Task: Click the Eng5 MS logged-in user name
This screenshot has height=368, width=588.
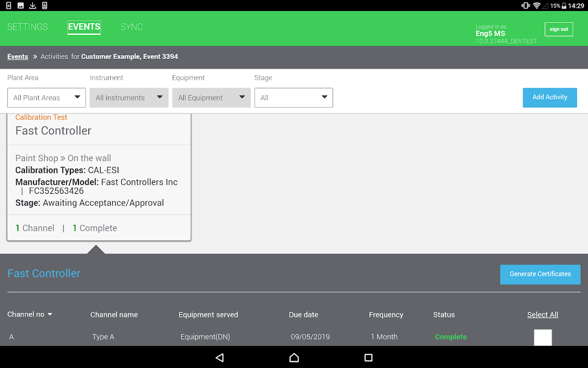Action: pos(490,34)
